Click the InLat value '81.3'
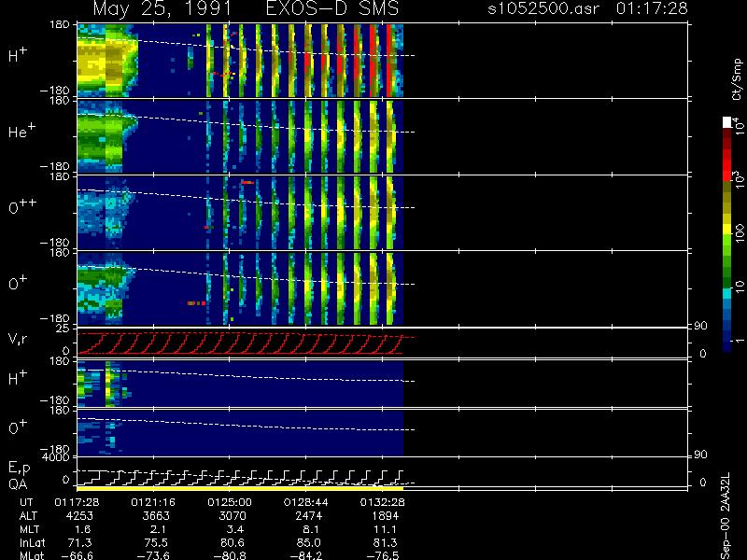 pyautogui.click(x=386, y=543)
